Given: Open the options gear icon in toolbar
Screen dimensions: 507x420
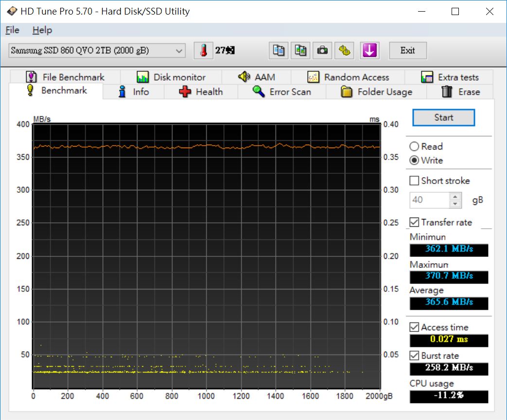Looking at the screenshot, I should click(x=345, y=50).
